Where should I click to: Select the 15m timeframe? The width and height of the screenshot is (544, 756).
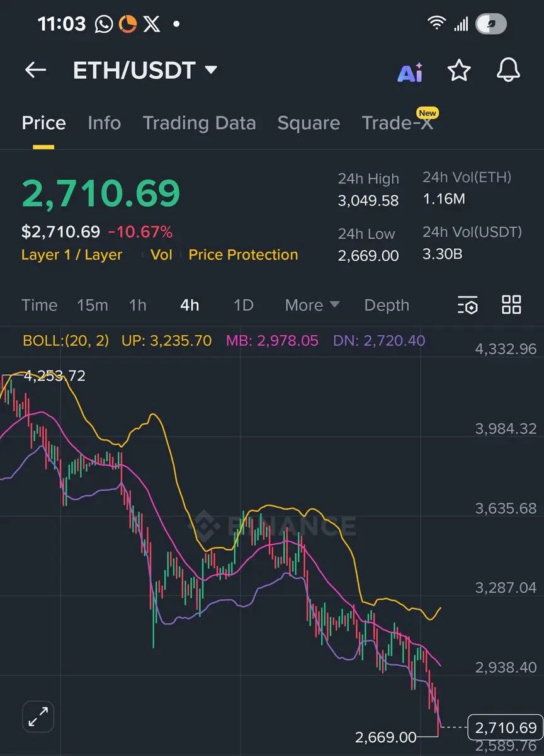tap(93, 305)
